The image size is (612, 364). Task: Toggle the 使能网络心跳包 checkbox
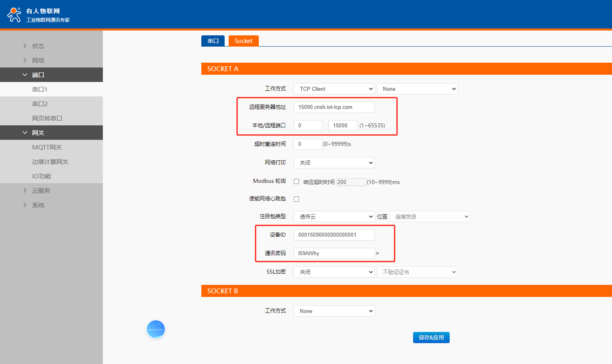pos(297,199)
